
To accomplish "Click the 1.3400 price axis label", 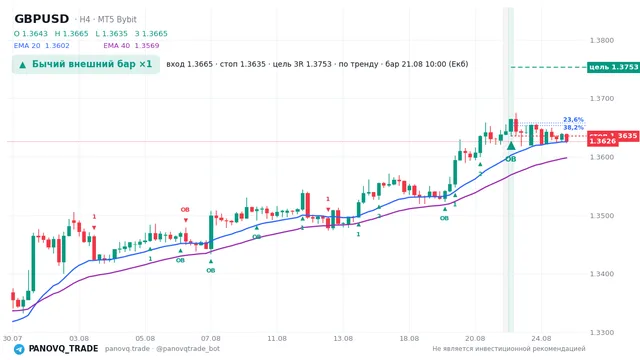I will click(602, 274).
